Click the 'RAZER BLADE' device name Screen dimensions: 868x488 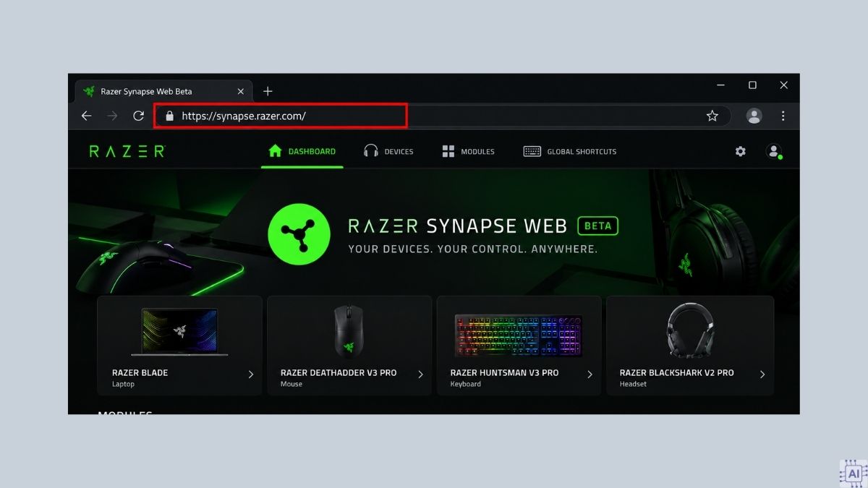coord(140,373)
